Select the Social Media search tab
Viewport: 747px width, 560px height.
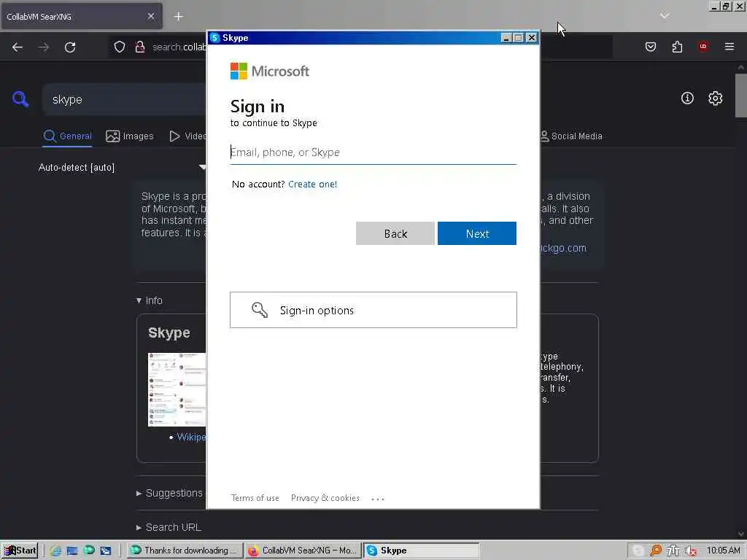click(x=571, y=136)
